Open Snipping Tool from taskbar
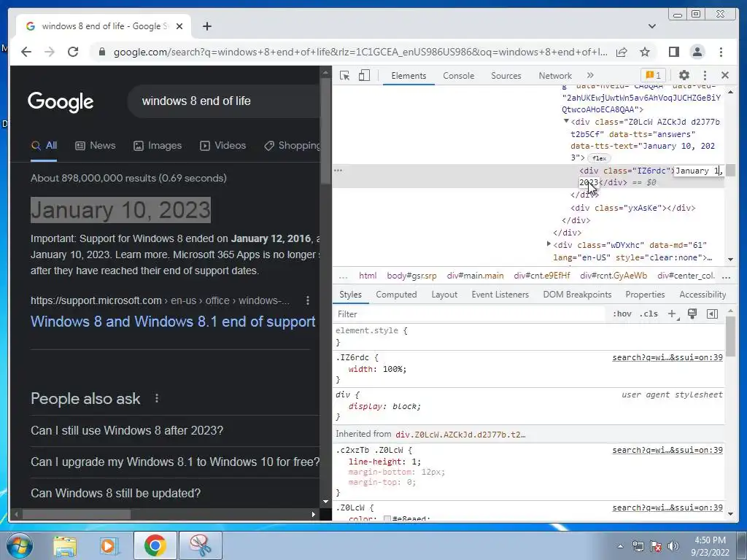 coord(201,545)
